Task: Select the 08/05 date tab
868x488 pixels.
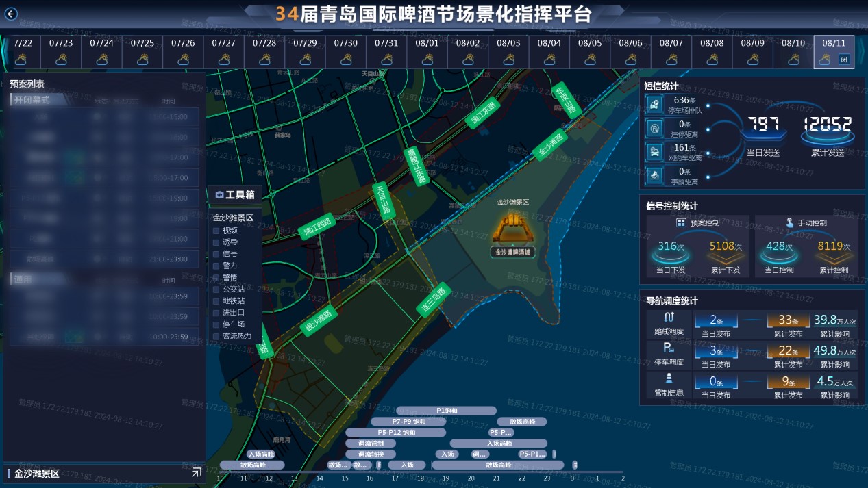Action: point(590,51)
